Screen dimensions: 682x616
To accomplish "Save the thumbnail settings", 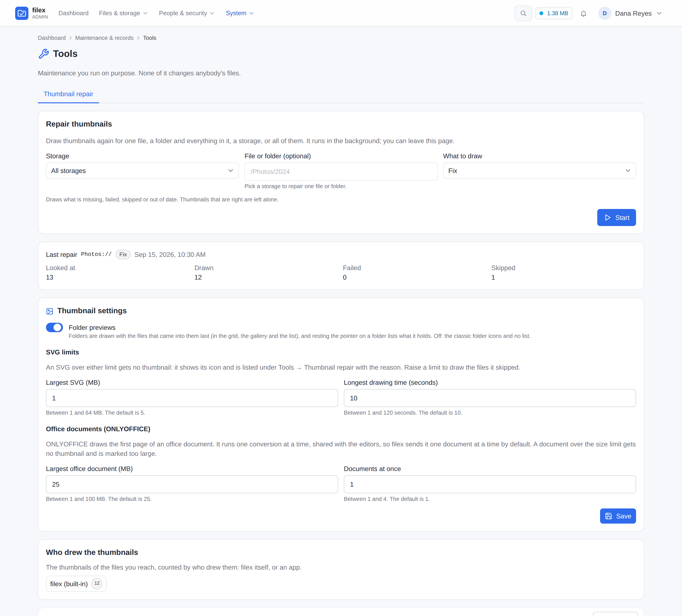I will pyautogui.click(x=618, y=516).
